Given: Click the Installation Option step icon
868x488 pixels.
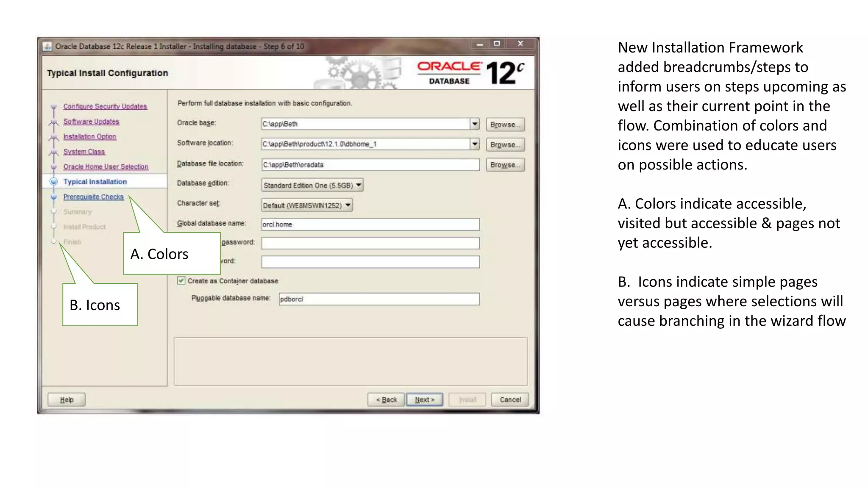Looking at the screenshot, I should point(54,137).
